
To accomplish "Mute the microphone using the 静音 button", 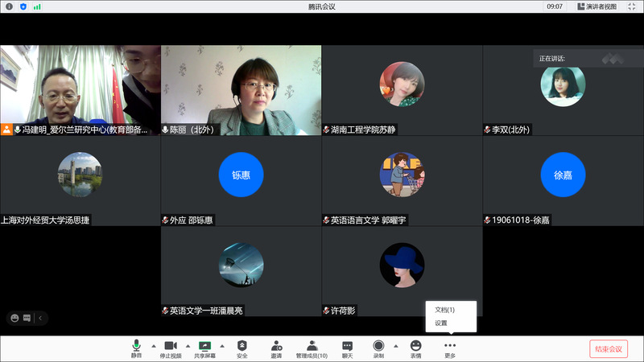I will tap(136, 347).
